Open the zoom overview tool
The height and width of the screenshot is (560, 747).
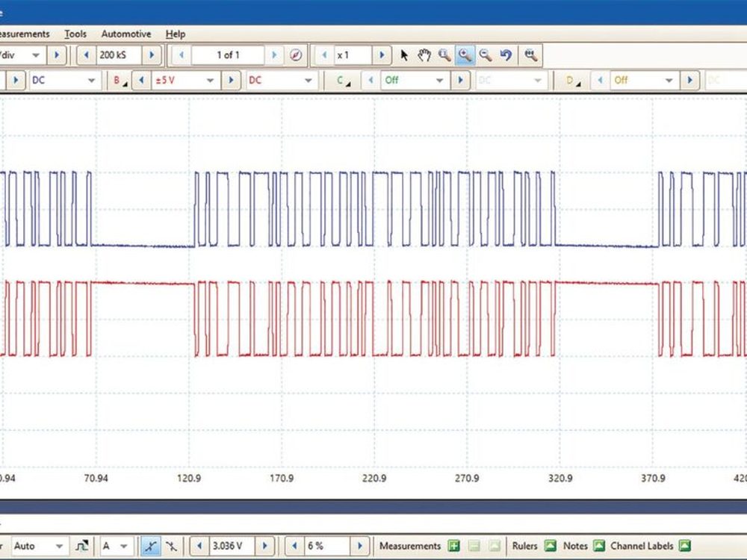click(x=530, y=55)
